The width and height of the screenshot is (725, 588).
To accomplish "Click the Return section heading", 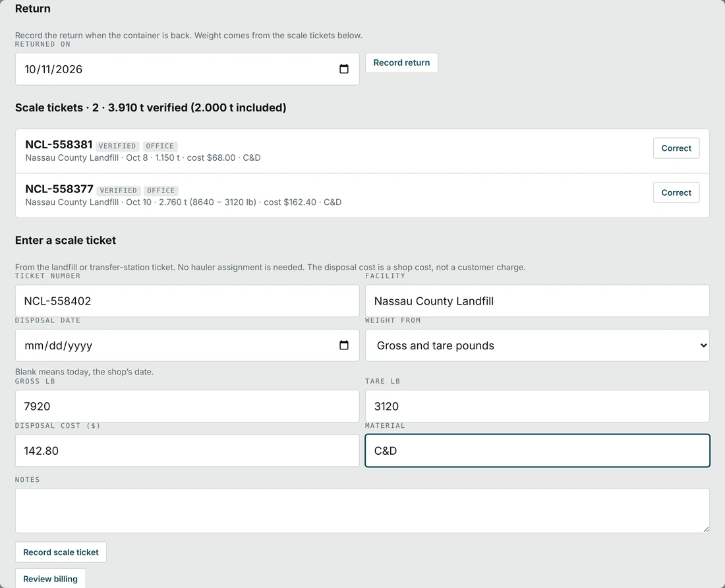I will coord(33,9).
